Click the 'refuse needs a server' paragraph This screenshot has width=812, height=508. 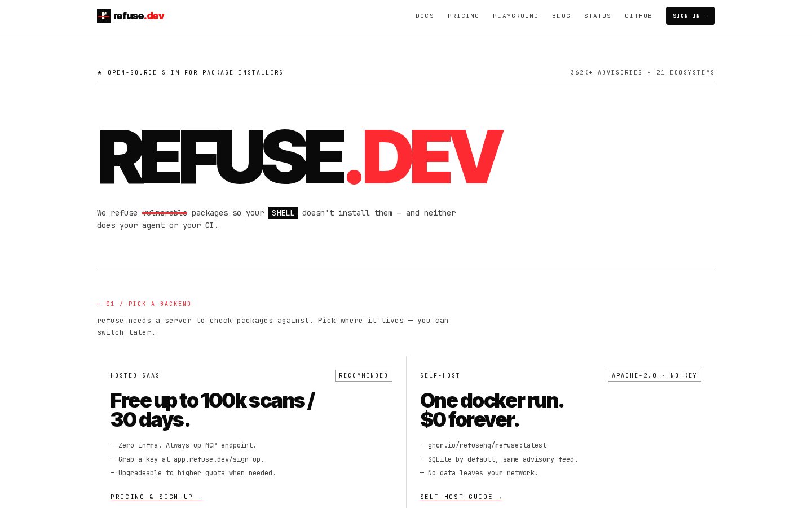[273, 326]
